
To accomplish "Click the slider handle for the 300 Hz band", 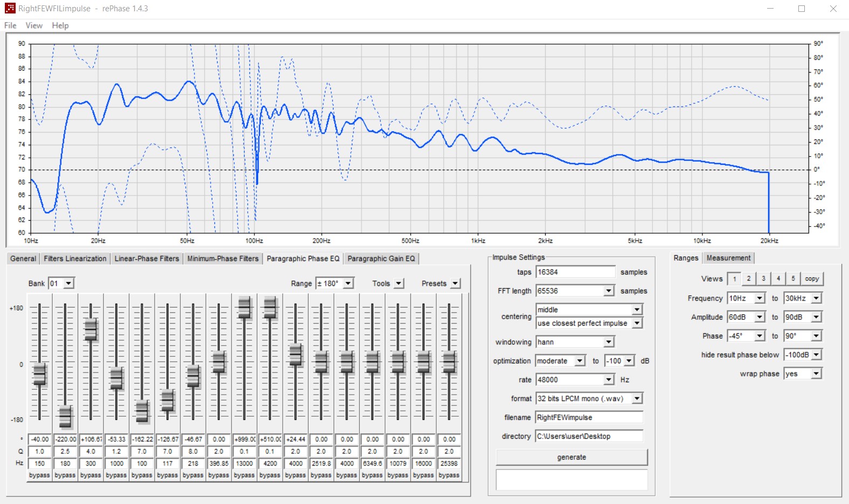I will click(x=91, y=329).
